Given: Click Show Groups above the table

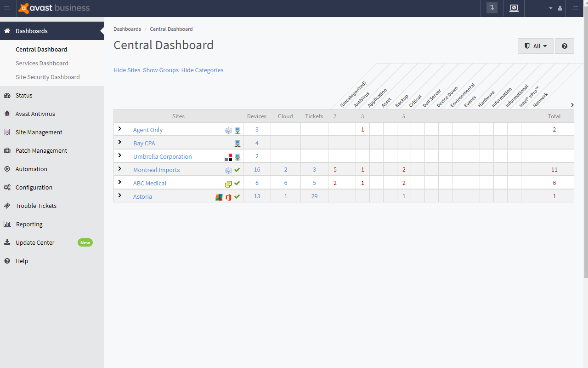Looking at the screenshot, I should pos(161,70).
